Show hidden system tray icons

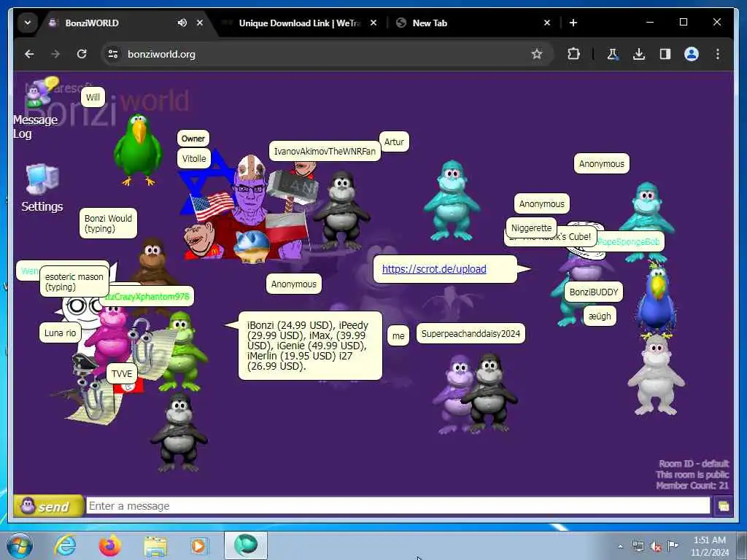pos(620,547)
